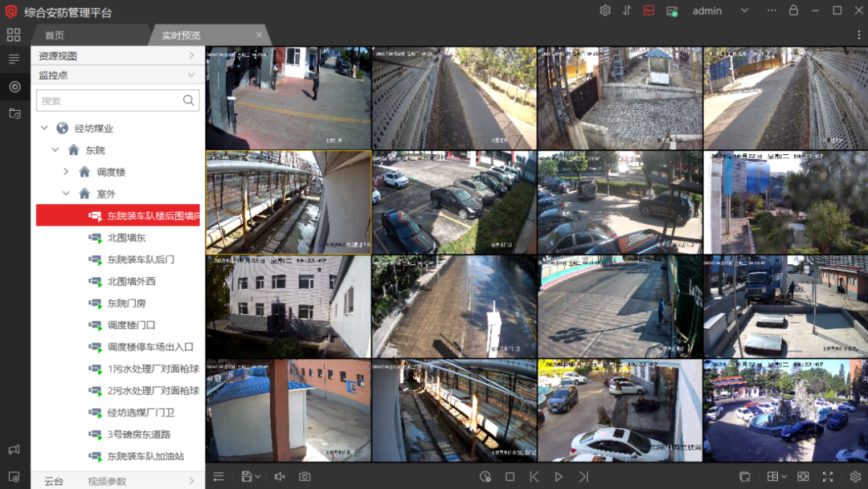Expand the 资源视图 panel

pos(191,55)
